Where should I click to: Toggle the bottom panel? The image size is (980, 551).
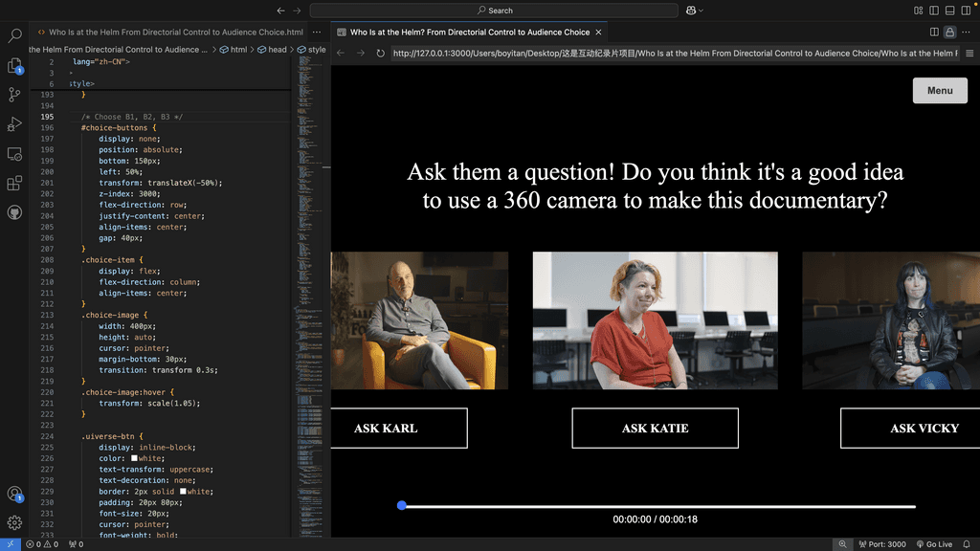[x=950, y=11]
